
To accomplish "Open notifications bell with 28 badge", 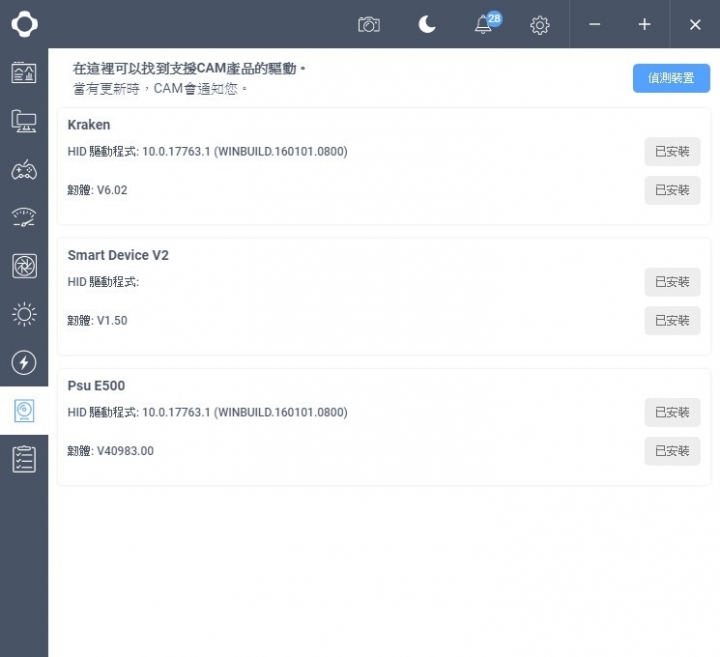I will [487, 24].
